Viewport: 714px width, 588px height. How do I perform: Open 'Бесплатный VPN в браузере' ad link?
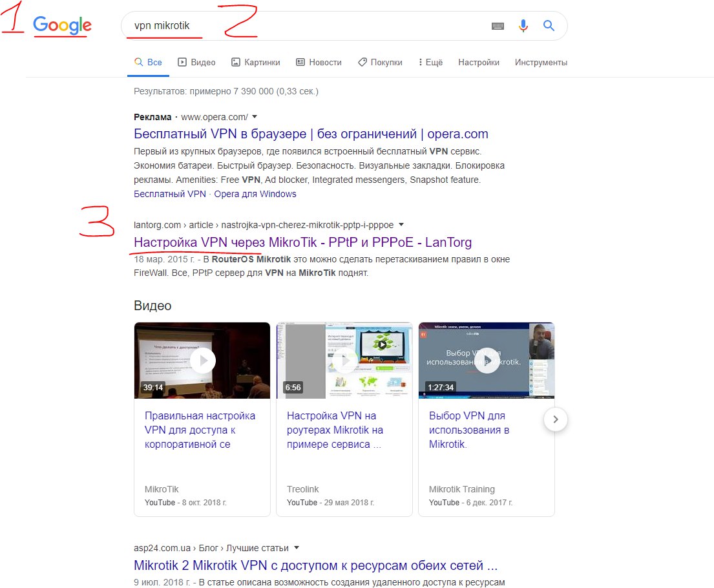(311, 134)
